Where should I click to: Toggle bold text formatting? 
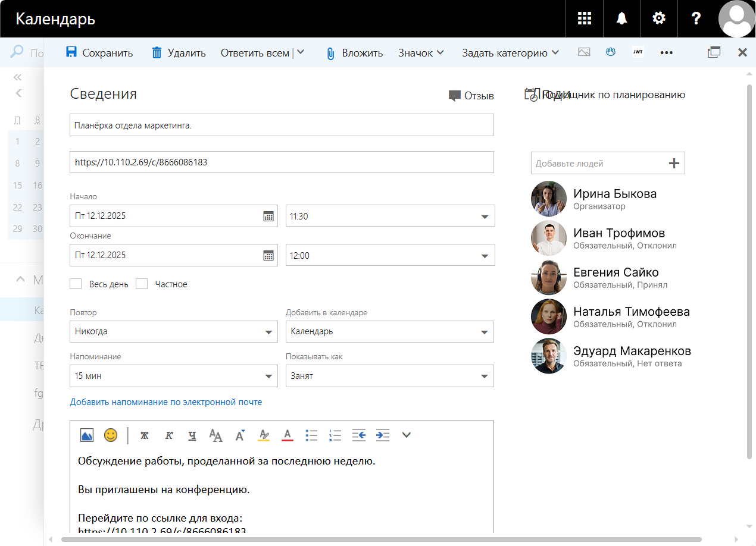pos(144,435)
